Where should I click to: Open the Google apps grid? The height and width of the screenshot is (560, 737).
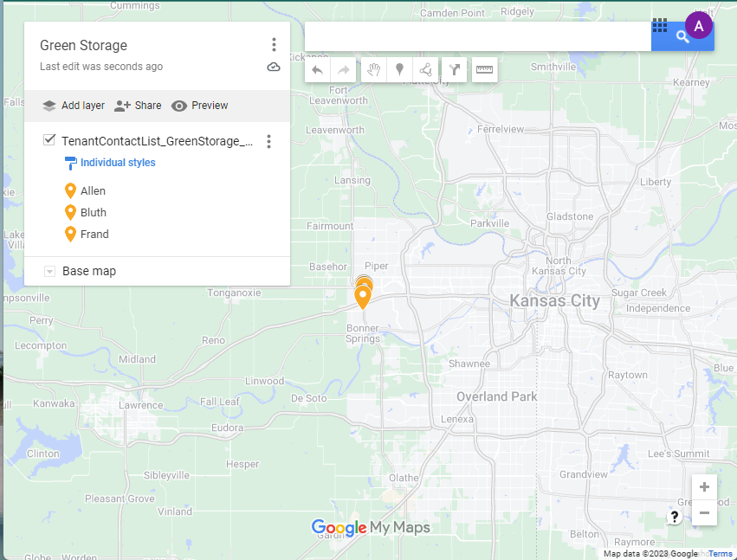(659, 26)
